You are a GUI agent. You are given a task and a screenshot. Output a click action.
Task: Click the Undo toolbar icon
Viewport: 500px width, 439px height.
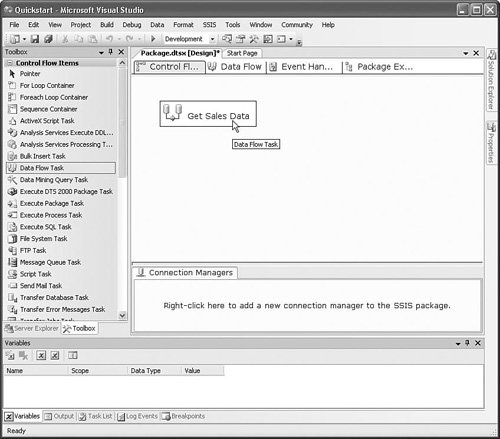(x=109, y=39)
